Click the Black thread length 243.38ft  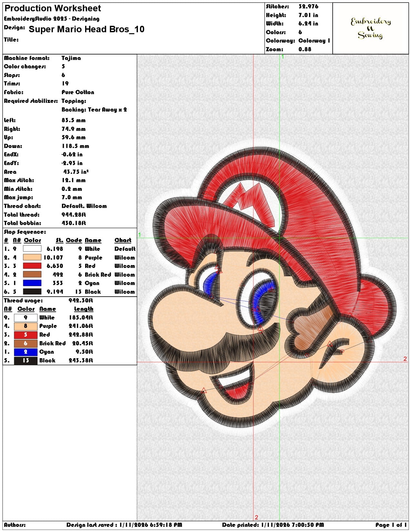tap(81, 360)
